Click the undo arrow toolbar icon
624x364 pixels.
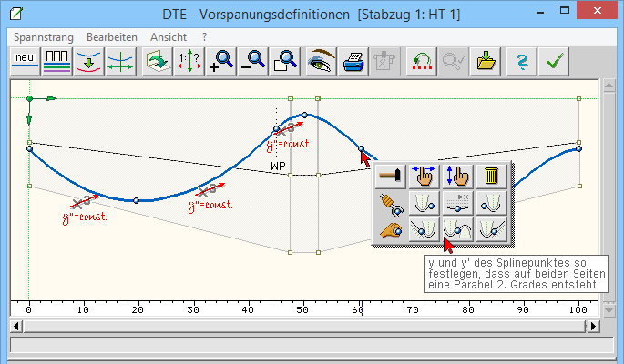coord(420,62)
